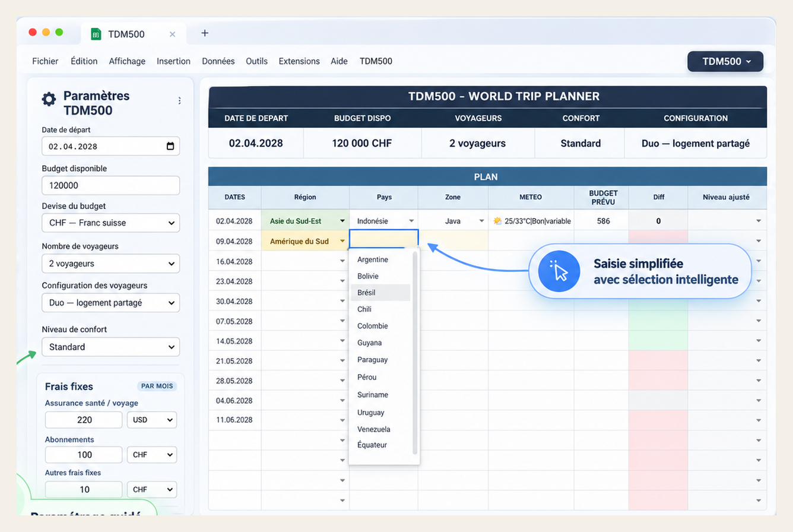793x532 pixels.
Task: Open Niveau ajusté dropdown in the 21.05.2028 row
Action: tap(759, 361)
